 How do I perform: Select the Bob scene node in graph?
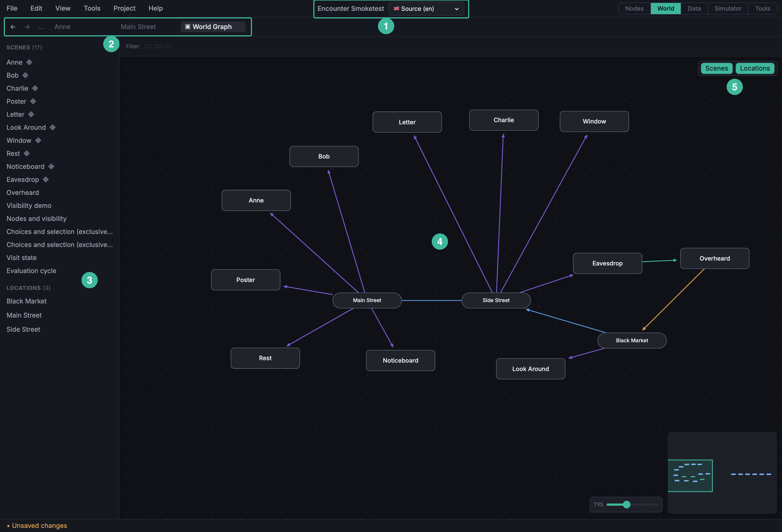(324, 156)
